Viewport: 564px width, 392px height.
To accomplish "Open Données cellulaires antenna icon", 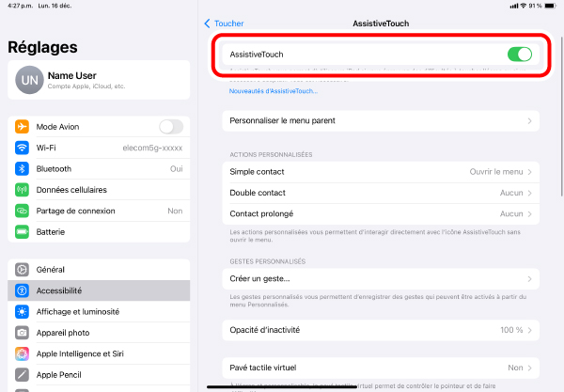I will (22, 190).
